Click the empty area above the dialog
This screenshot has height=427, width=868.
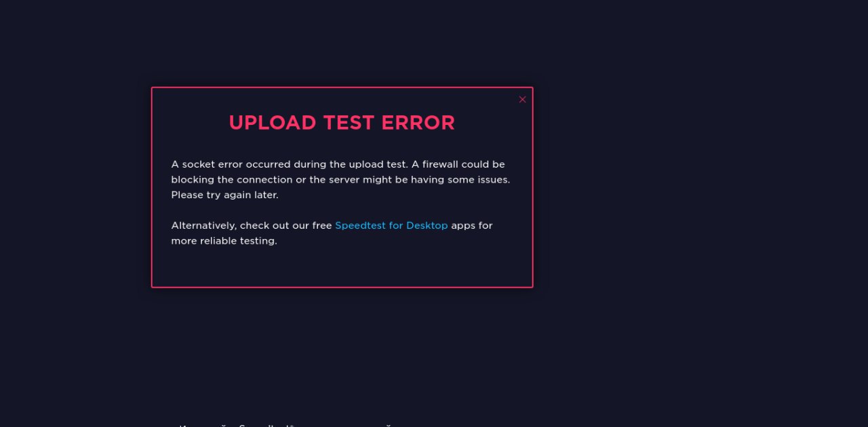pos(342,42)
